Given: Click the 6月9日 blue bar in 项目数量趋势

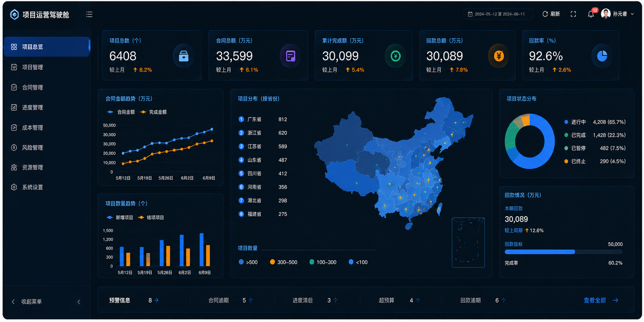Looking at the screenshot, I should pos(201,249).
